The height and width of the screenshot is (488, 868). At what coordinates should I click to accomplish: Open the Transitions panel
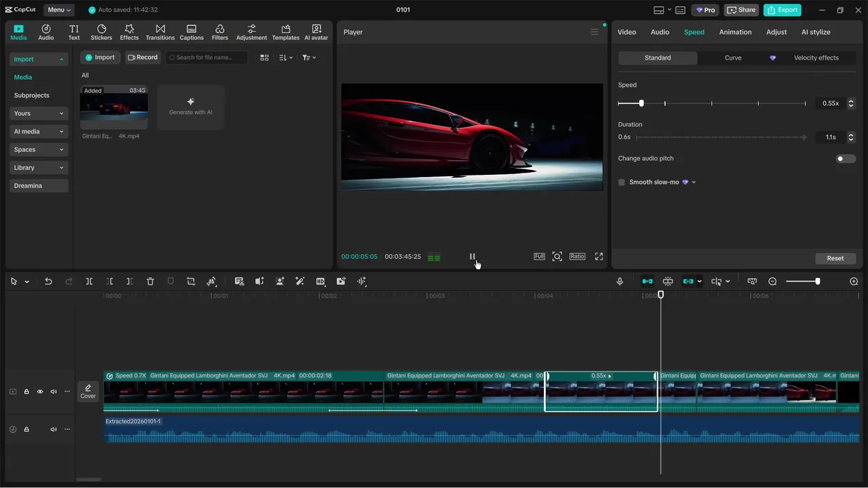160,32
